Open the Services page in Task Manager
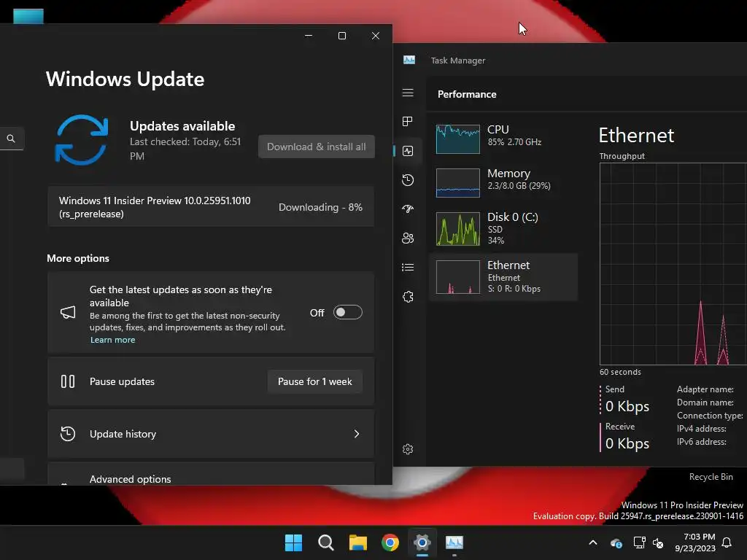The image size is (747, 560). tap(408, 297)
